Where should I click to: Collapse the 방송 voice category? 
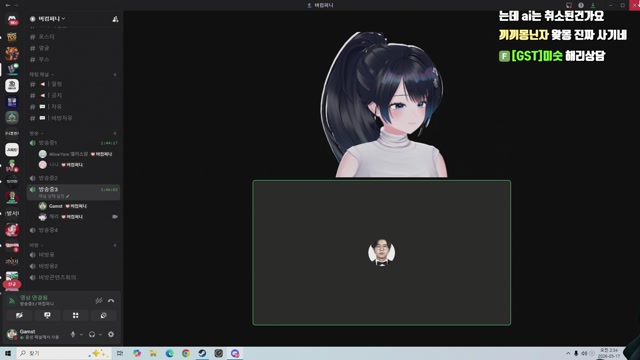tap(36, 133)
